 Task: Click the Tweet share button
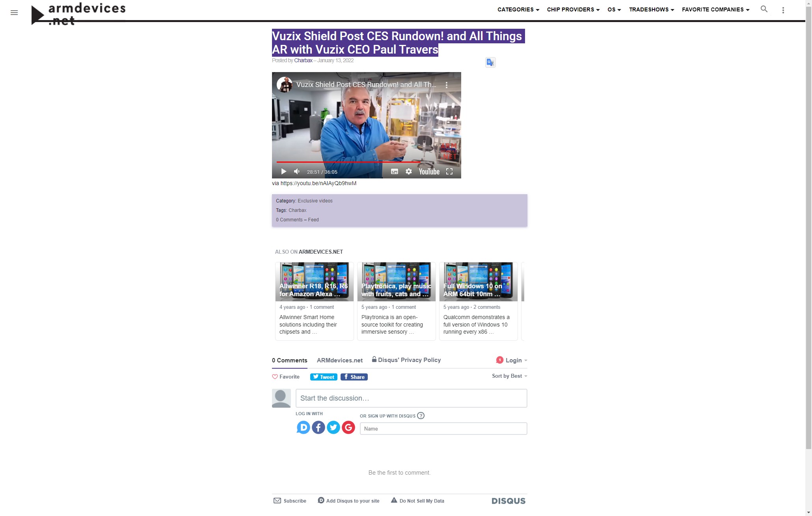click(324, 377)
